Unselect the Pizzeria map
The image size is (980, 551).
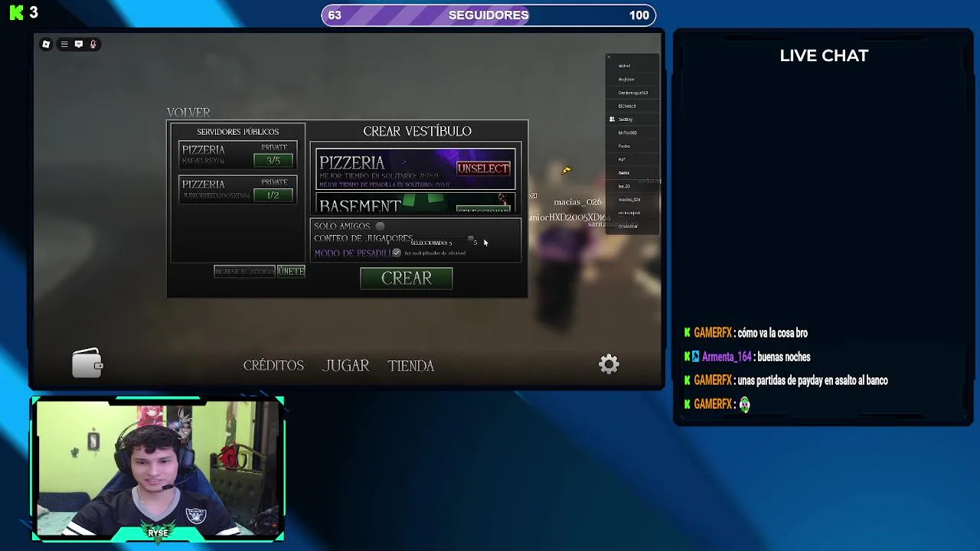click(483, 168)
